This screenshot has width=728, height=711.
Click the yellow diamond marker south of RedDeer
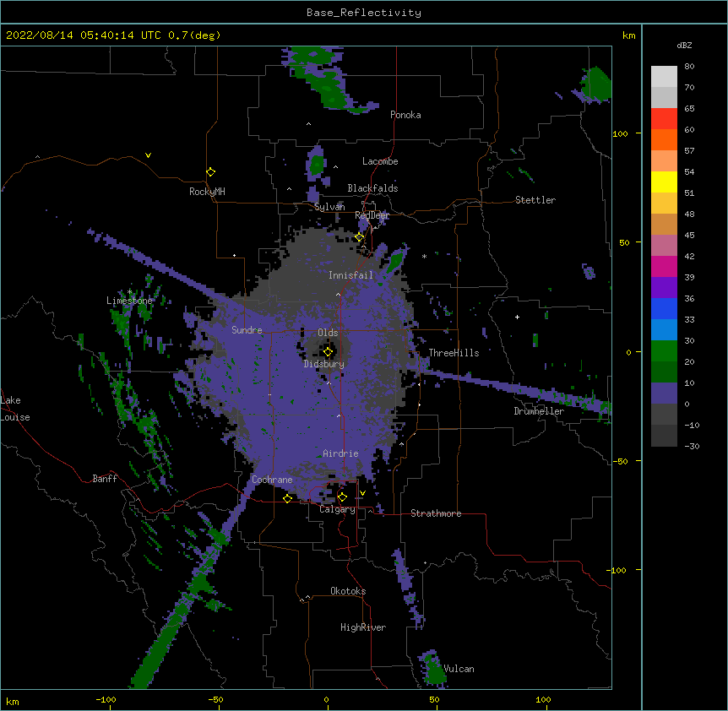pyautogui.click(x=359, y=237)
